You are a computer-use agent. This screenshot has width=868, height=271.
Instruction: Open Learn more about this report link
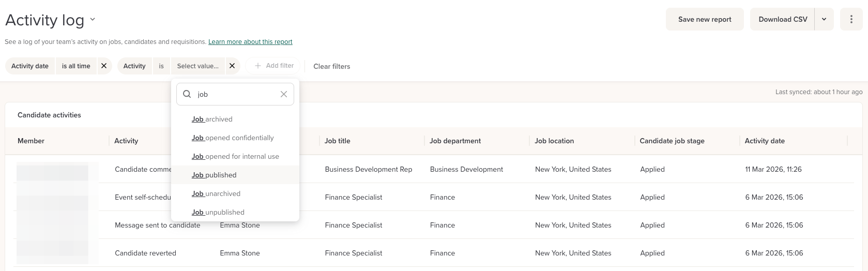[250, 42]
